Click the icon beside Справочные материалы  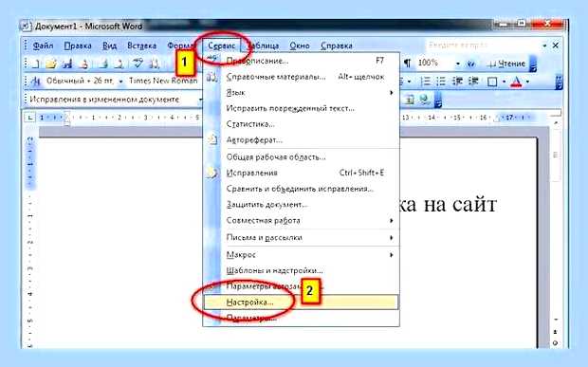[x=212, y=77]
